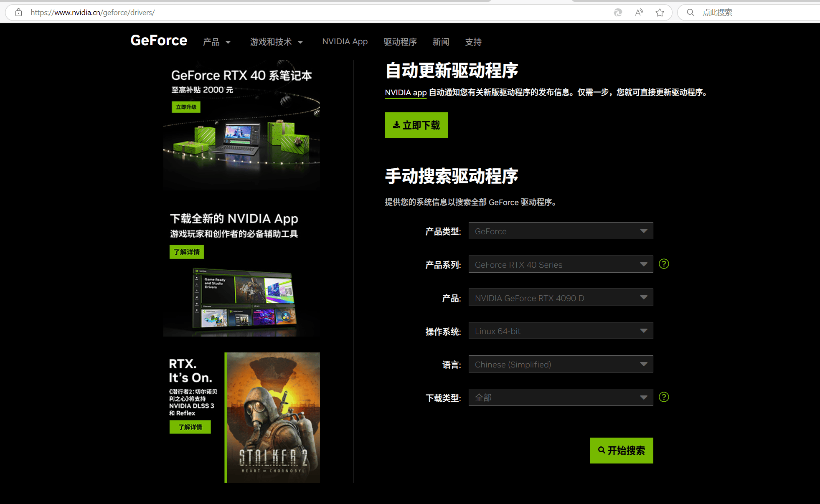Select 驱动程序 in the navigation bar
Viewport: 820px width, 504px height.
point(400,42)
